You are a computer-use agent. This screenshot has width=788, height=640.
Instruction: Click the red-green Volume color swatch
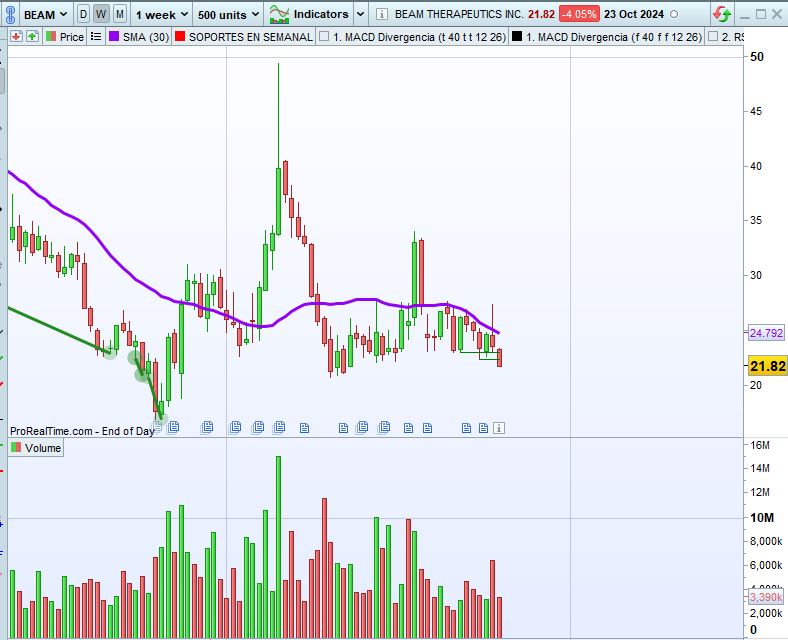click(x=16, y=447)
